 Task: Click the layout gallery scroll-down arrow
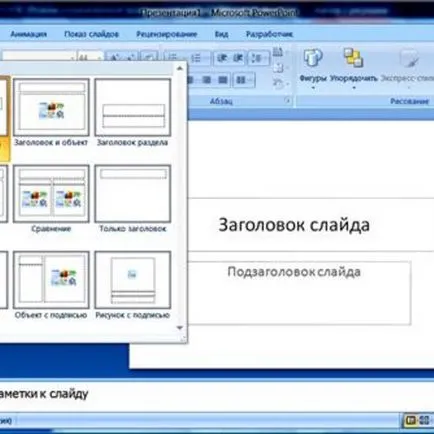(180, 328)
